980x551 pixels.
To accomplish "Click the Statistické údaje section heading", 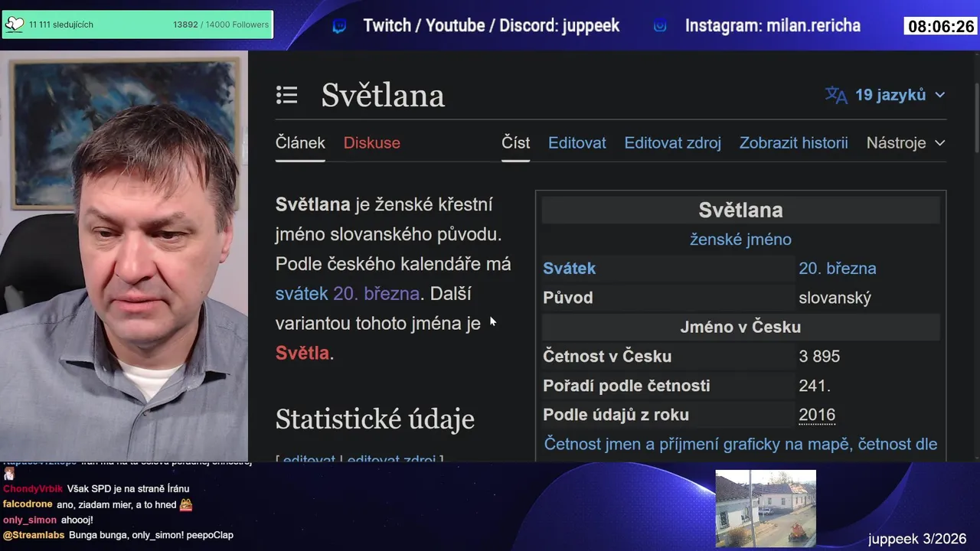I will pos(375,419).
